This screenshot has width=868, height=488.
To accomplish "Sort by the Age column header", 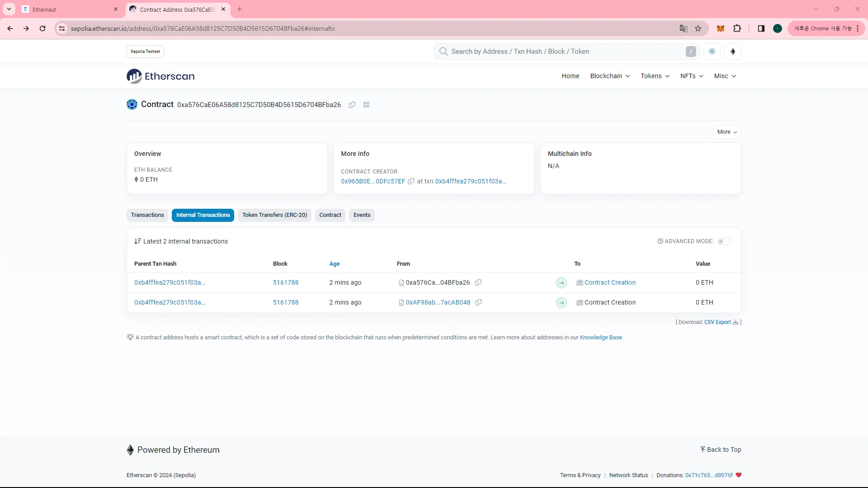I will point(335,264).
